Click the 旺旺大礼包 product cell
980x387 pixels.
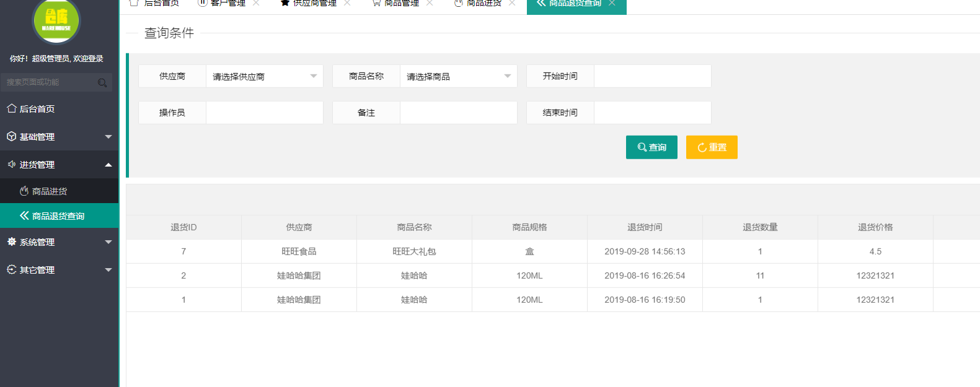tap(414, 251)
